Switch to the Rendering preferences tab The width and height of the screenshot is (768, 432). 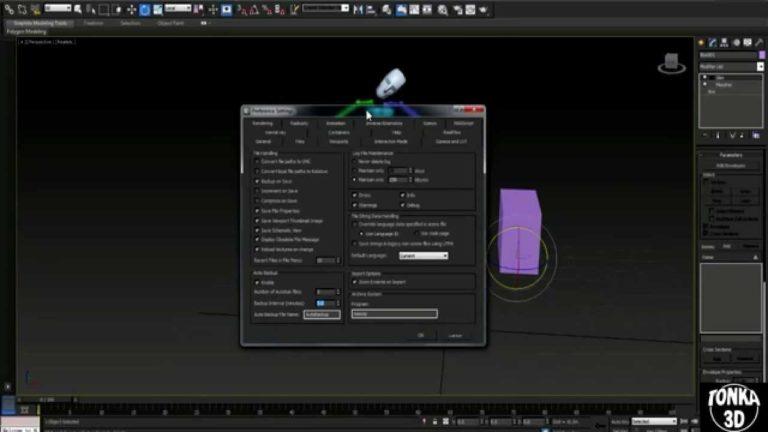(x=263, y=123)
